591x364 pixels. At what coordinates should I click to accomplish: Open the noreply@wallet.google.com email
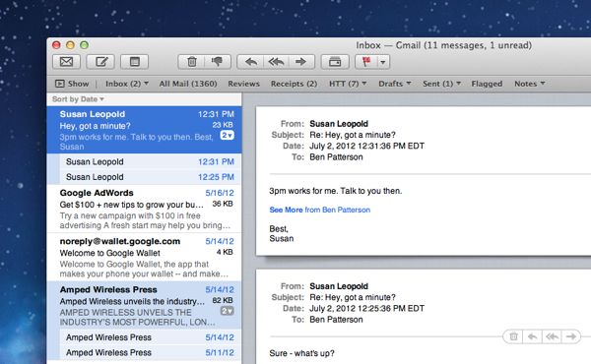(x=145, y=257)
